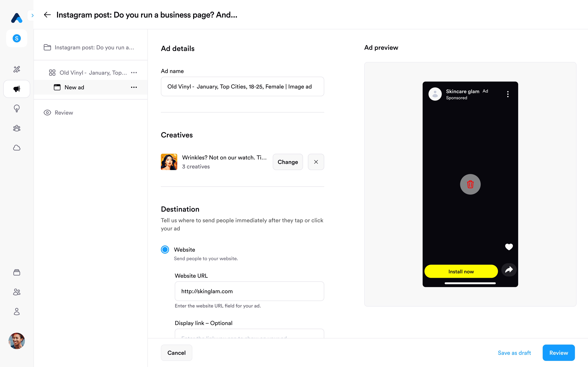The image size is (588, 367).
Task: Click the red trash icon in preview
Action: (470, 184)
